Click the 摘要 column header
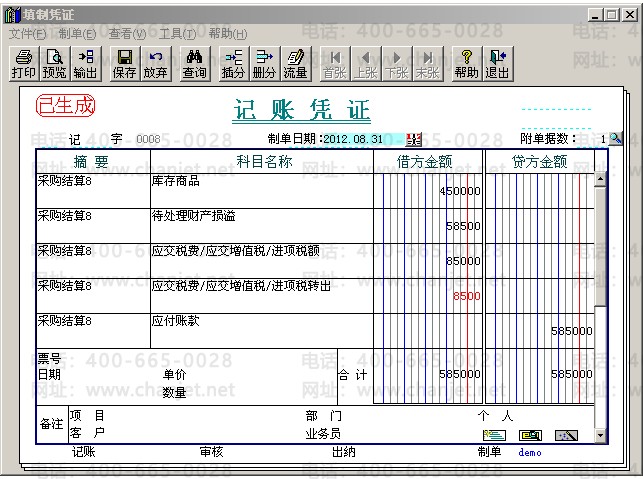 coord(93,162)
